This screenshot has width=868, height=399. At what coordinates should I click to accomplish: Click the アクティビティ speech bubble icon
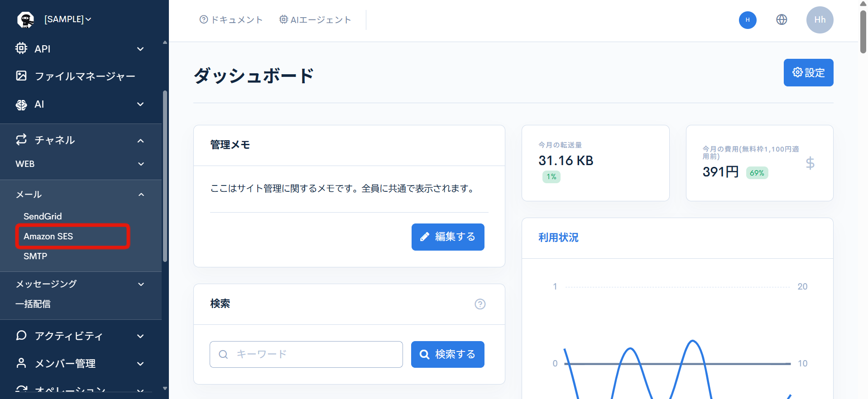click(x=21, y=335)
